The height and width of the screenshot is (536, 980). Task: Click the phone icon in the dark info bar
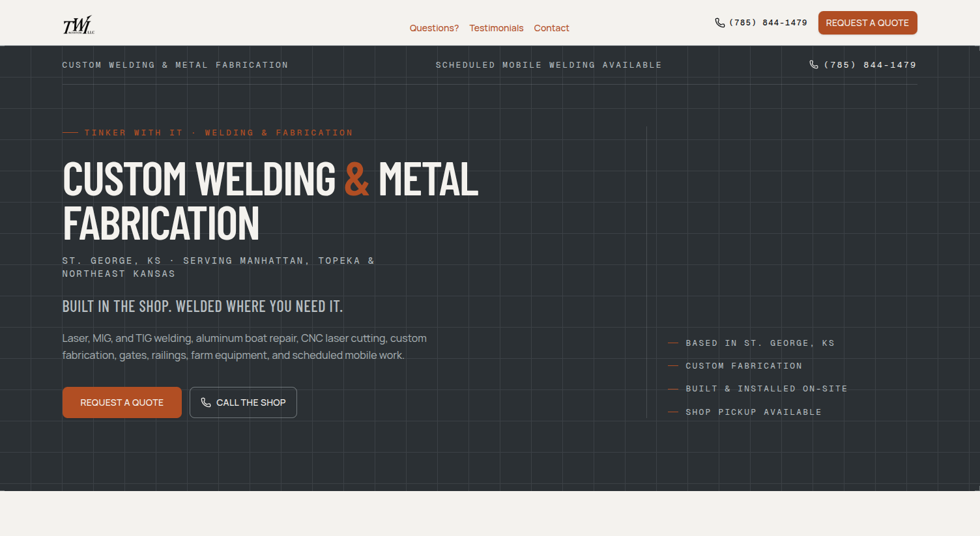coord(814,64)
